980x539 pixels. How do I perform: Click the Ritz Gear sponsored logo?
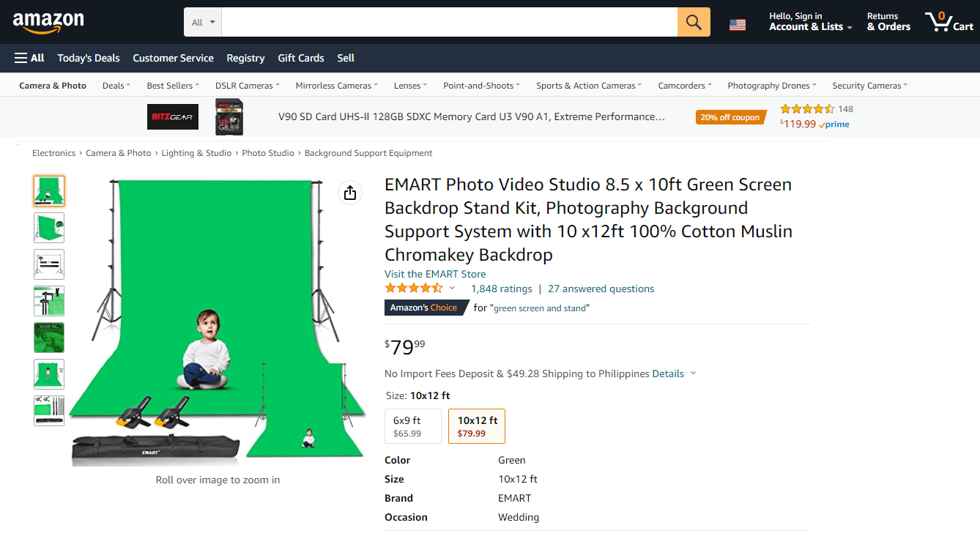click(173, 117)
